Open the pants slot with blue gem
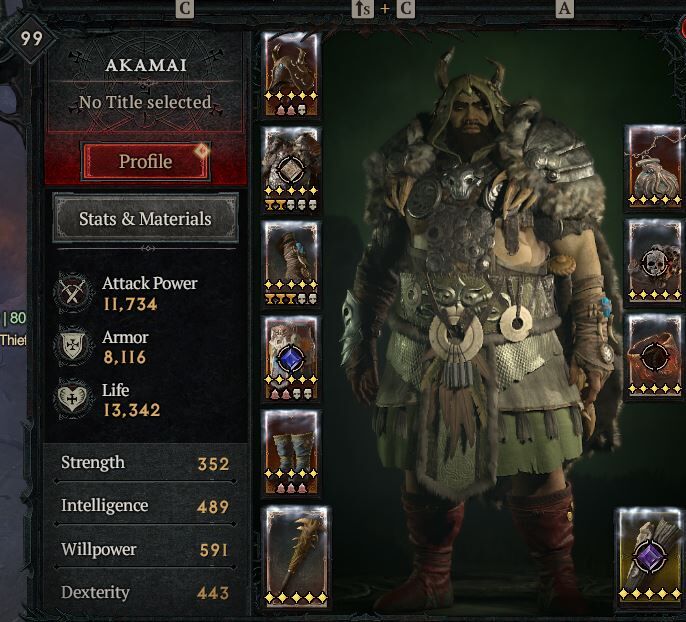The height and width of the screenshot is (622, 686). (291, 358)
